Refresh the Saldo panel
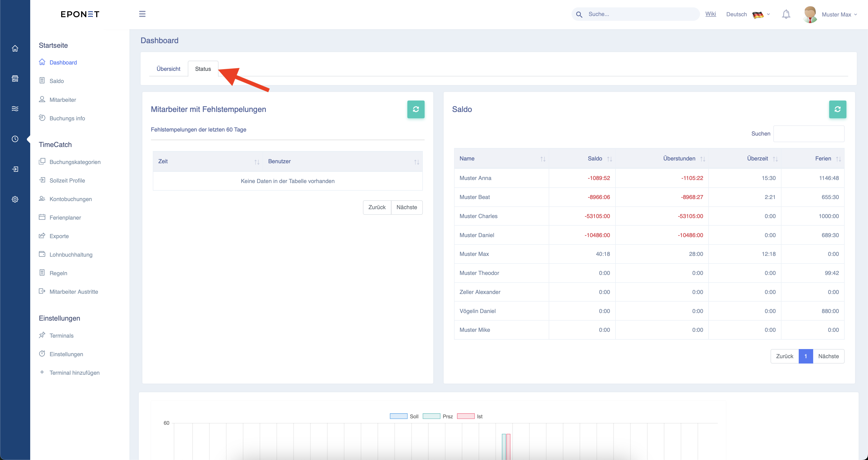The image size is (868, 460). click(x=837, y=109)
